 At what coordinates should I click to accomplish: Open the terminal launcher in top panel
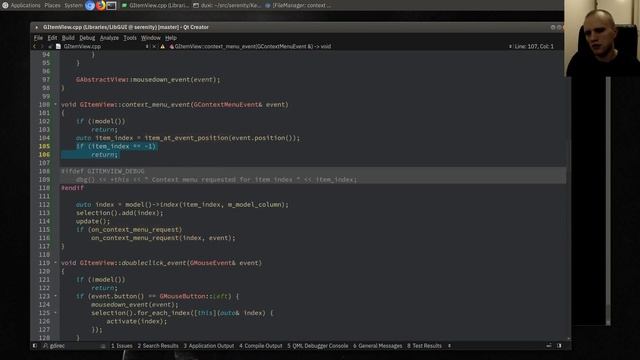click(x=111, y=5)
